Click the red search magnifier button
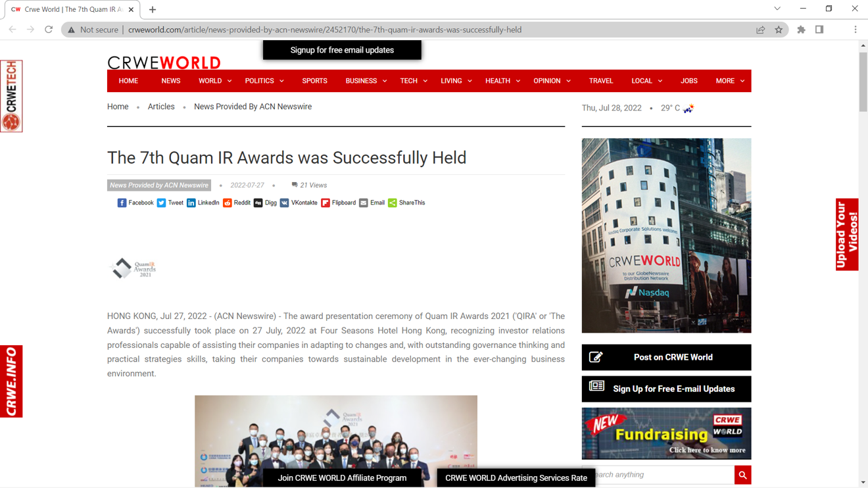This screenshot has height=488, width=868. (x=742, y=475)
